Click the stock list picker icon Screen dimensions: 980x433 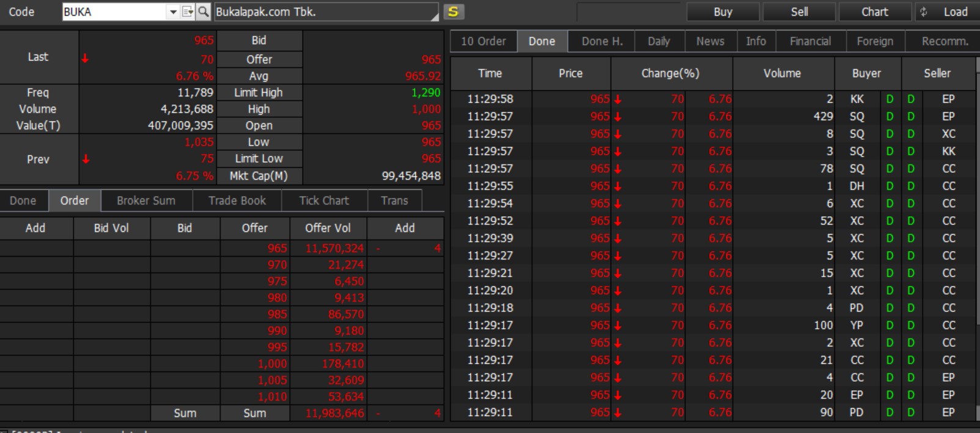(x=188, y=12)
